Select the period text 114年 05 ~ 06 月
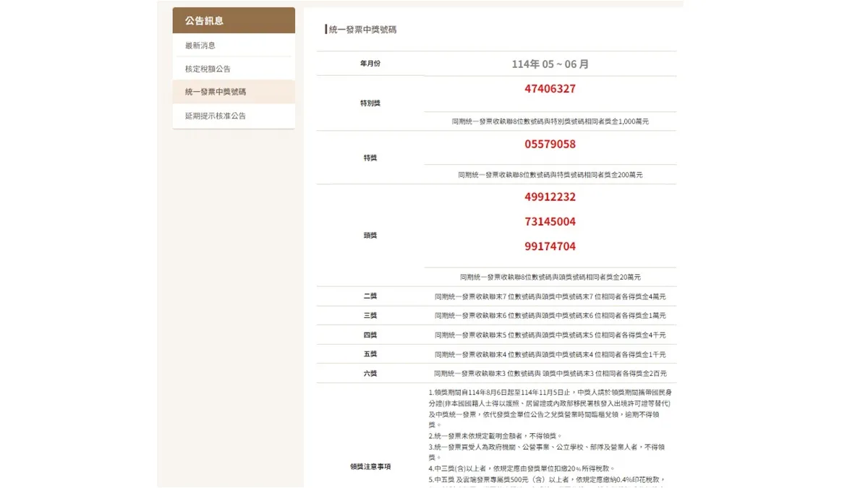Image resolution: width=868 pixels, height=488 pixels. coord(550,64)
